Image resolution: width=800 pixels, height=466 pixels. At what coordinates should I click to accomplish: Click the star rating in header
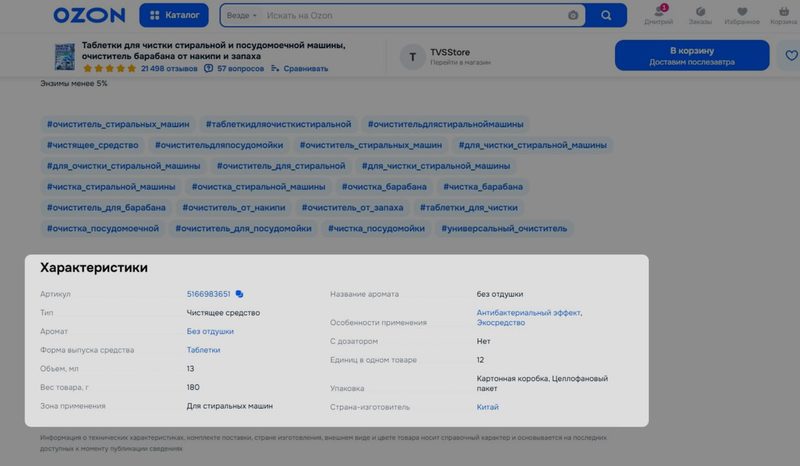tap(109, 68)
